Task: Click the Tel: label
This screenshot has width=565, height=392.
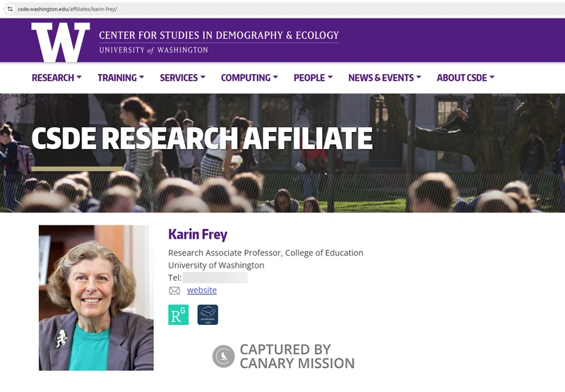Action: click(174, 278)
